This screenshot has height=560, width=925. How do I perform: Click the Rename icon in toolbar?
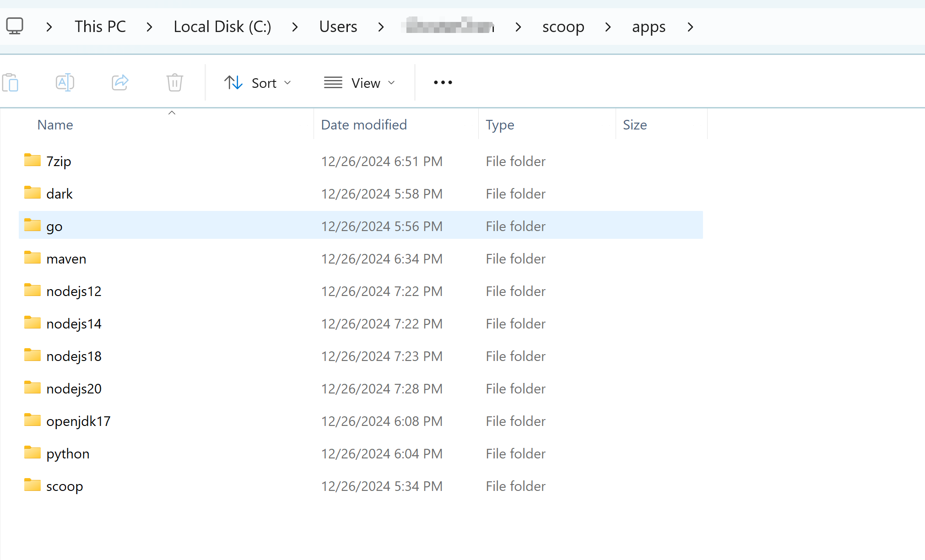click(x=65, y=83)
